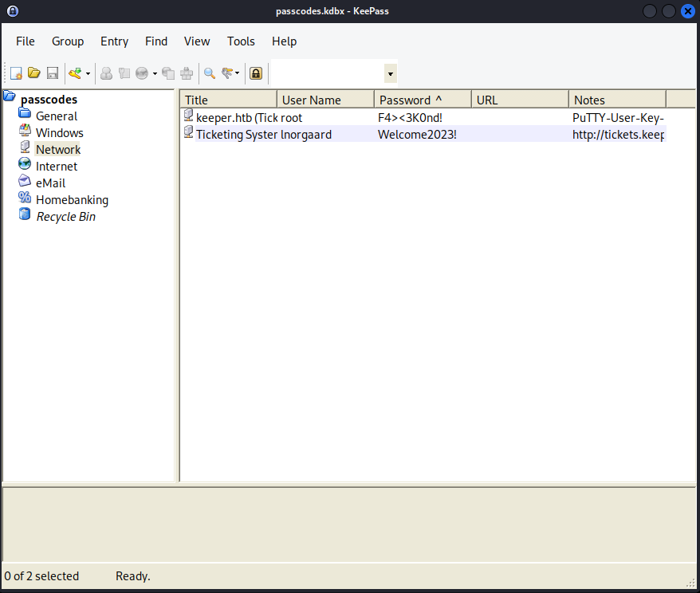The height and width of the screenshot is (593, 700).
Task: Click the passcodes open-folder icon
Action: click(x=10, y=96)
